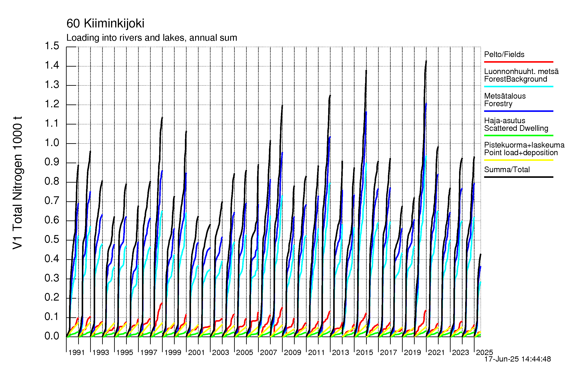Click the Summa/Total legend text
Screen dimensions: 588x370
click(x=507, y=170)
